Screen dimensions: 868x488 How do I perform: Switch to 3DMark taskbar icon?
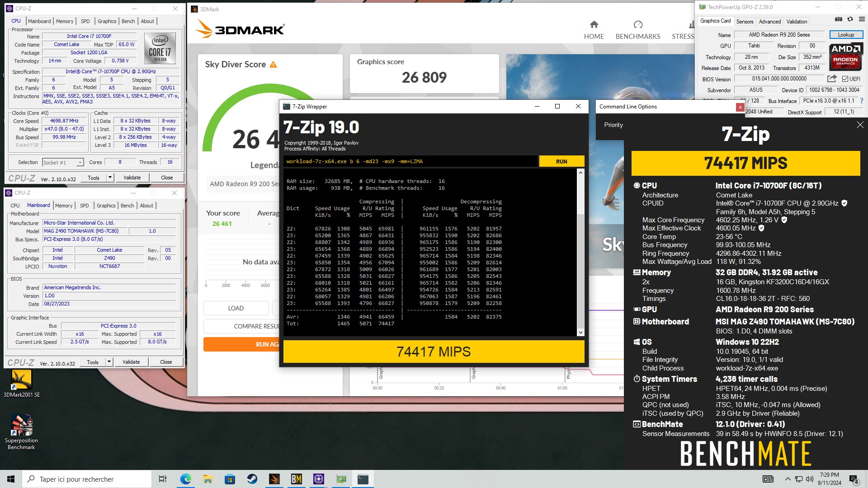(x=274, y=479)
